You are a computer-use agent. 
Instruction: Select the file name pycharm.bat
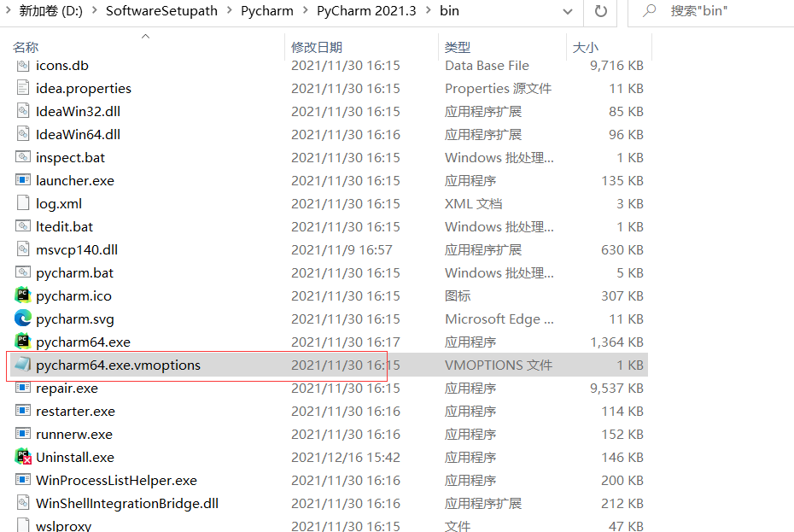75,272
